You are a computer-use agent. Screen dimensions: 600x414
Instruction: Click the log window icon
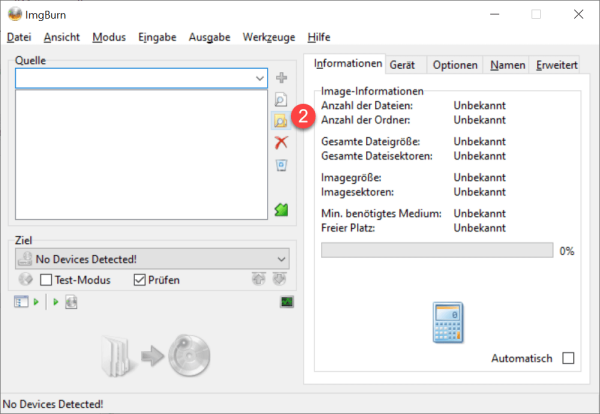point(21,302)
